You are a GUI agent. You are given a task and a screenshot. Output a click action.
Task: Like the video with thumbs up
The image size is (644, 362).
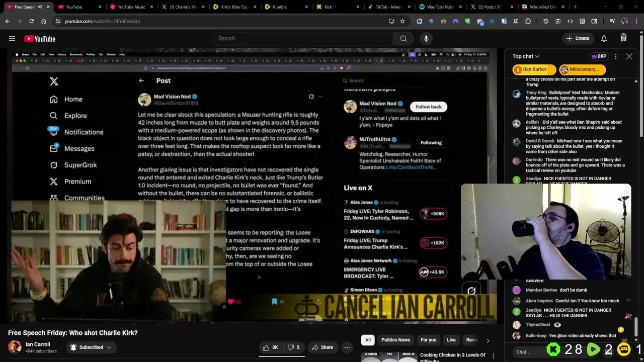point(271,347)
